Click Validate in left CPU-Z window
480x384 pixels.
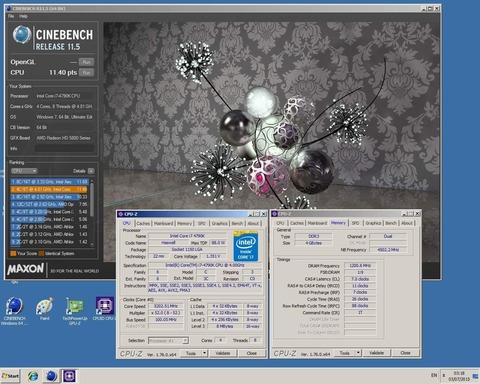pyautogui.click(x=223, y=353)
